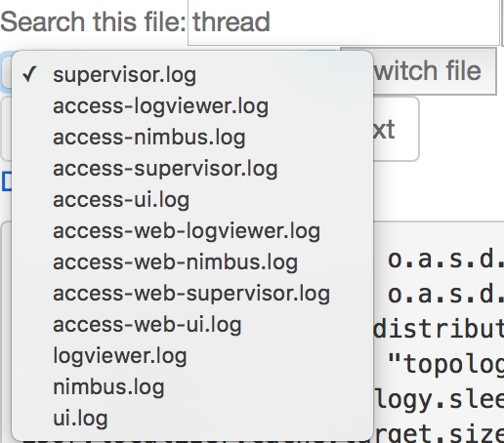Focus the Search this file input
The image size is (504, 443).
pos(344,22)
